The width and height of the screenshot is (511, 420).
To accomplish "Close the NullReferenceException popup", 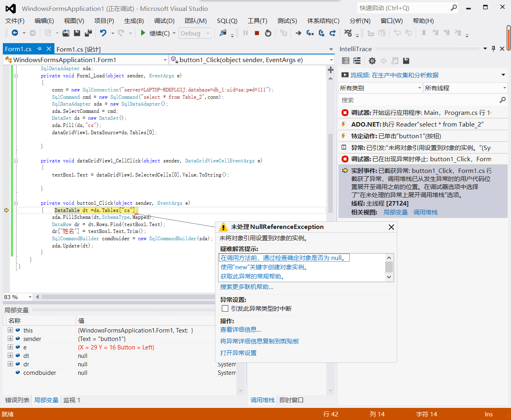I will 391,227.
